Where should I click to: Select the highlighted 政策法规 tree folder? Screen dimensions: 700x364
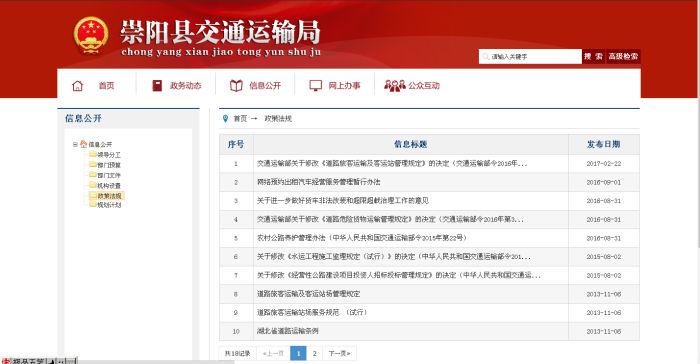coord(106,196)
